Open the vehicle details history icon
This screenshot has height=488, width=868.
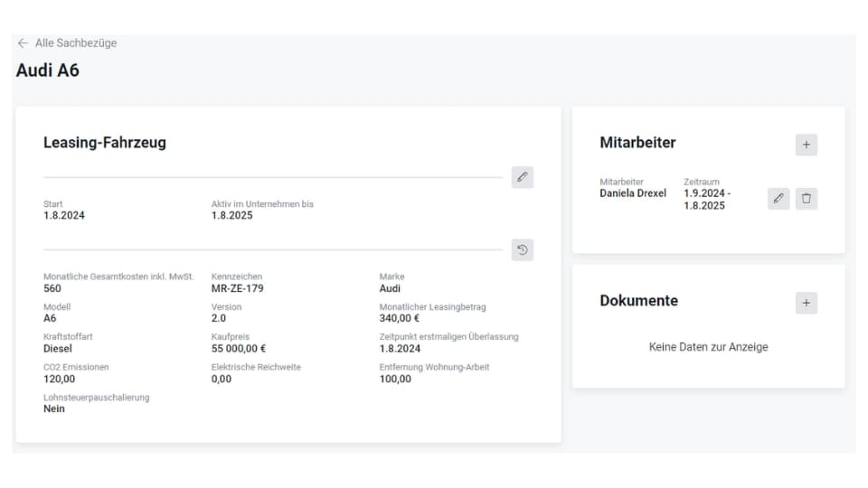click(x=522, y=249)
